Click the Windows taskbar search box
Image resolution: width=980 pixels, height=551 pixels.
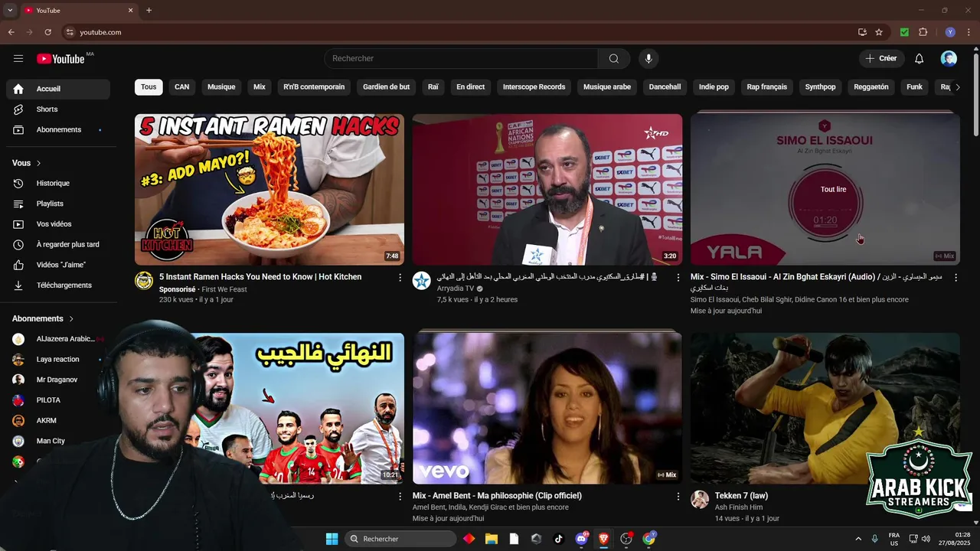[x=400, y=539]
